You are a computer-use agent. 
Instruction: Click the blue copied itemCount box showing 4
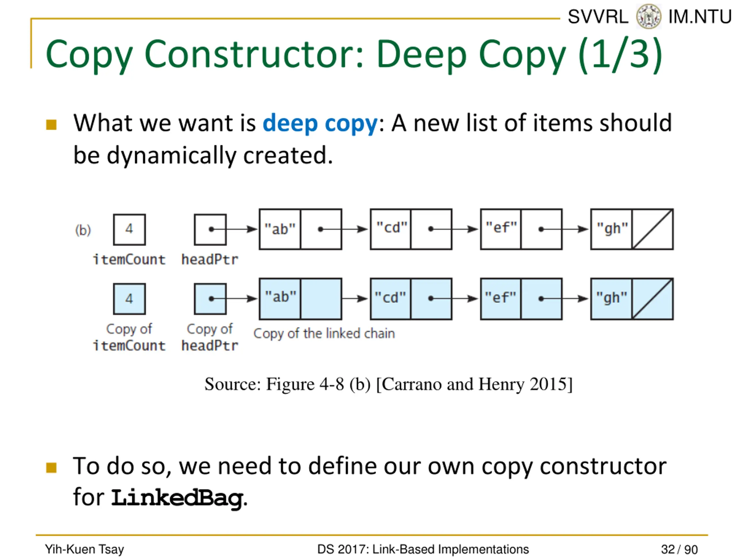[x=129, y=299]
